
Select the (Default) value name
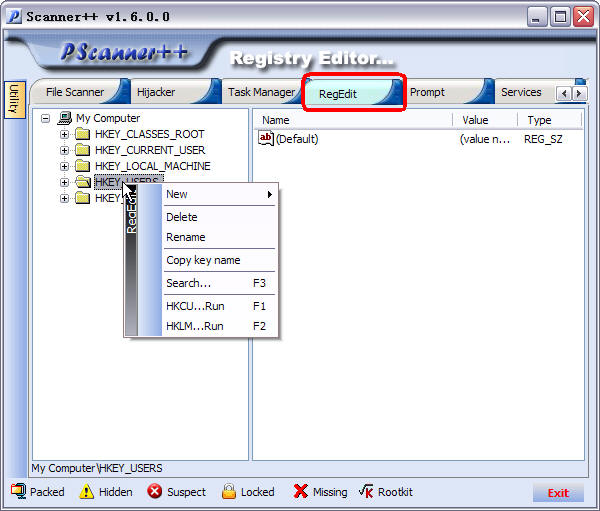297,139
